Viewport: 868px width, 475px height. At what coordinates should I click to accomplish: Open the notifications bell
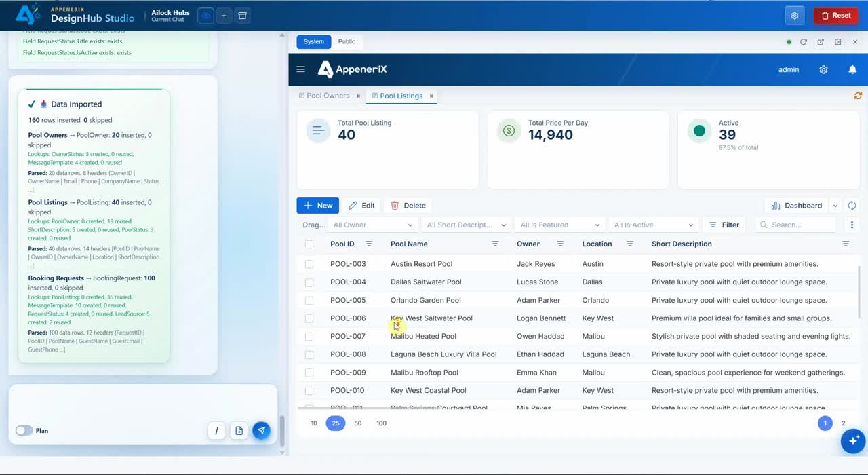[852, 69]
